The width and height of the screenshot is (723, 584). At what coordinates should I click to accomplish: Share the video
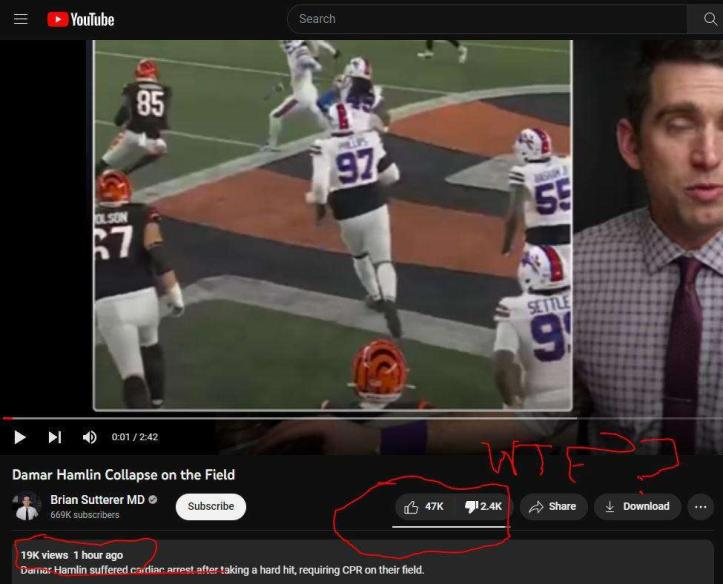click(552, 507)
